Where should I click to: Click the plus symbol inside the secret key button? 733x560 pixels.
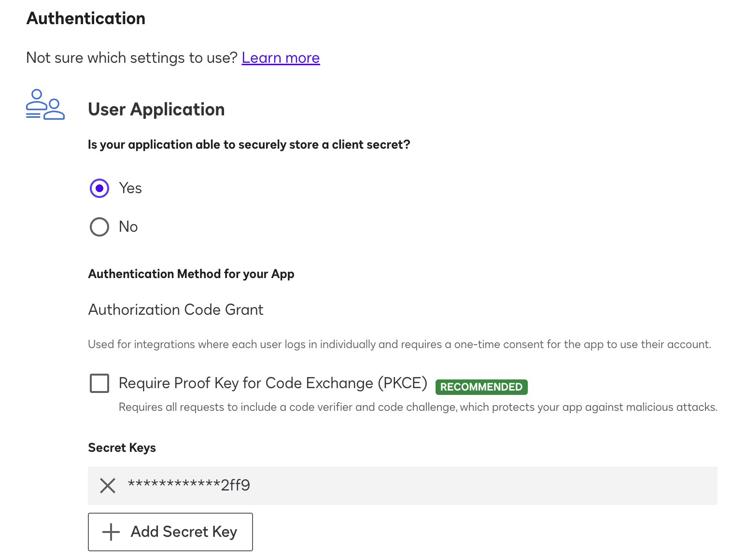[x=110, y=532]
